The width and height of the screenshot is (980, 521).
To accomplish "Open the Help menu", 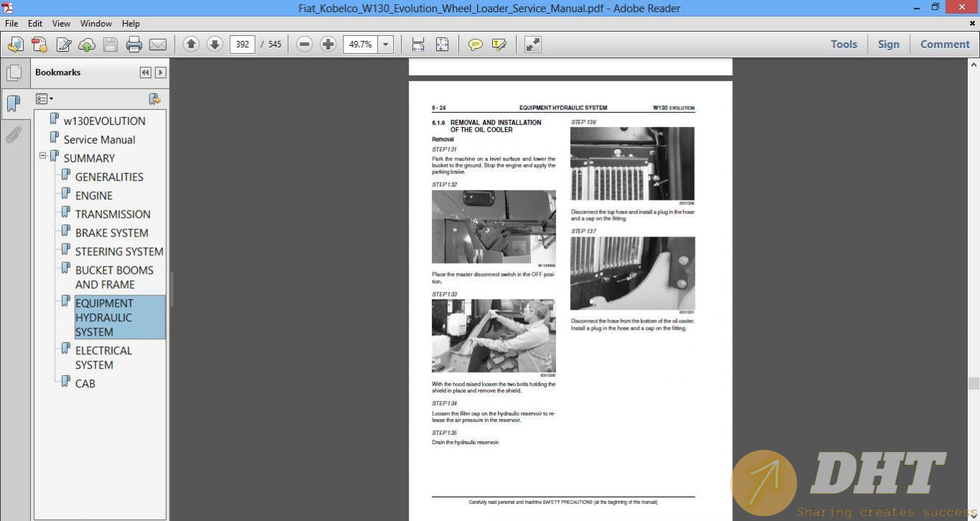I will 131,24.
